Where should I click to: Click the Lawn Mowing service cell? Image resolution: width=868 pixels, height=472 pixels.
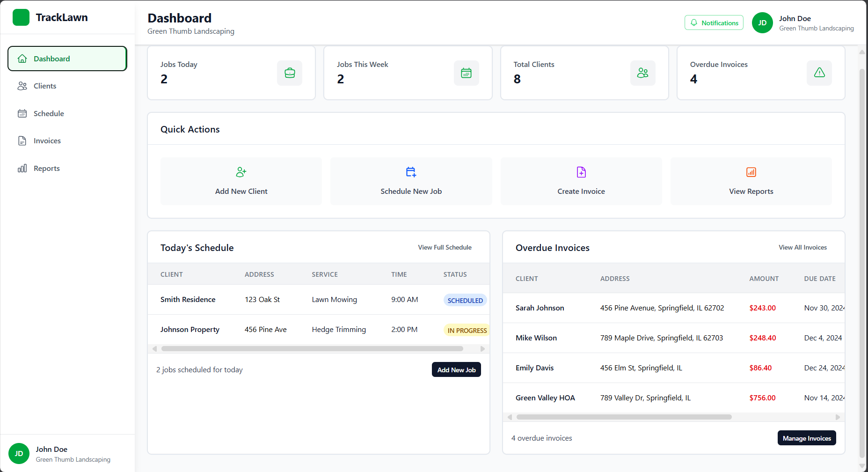334,299
